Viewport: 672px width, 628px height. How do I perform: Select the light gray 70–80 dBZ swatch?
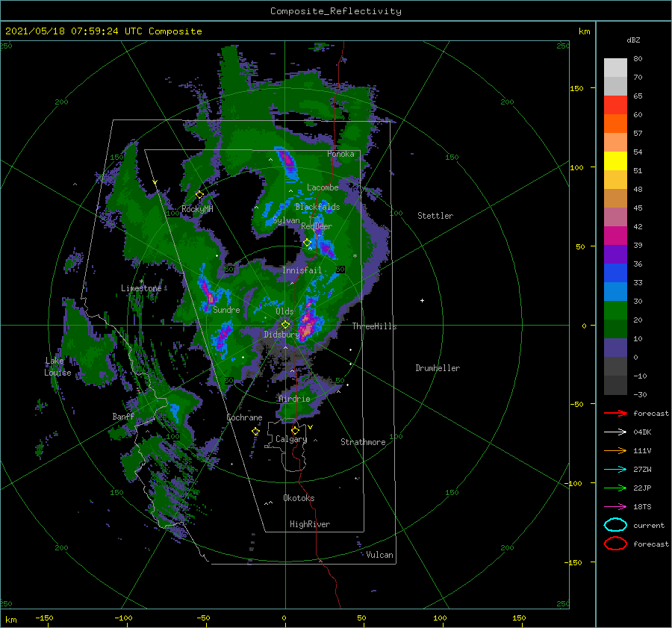(615, 68)
